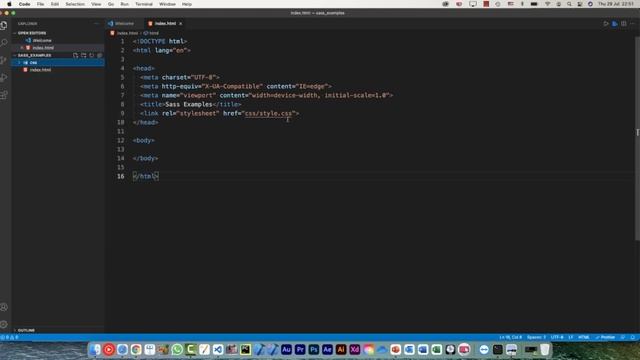Image resolution: width=640 pixels, height=360 pixels.
Task: Open the Help menu
Action: click(187, 4)
